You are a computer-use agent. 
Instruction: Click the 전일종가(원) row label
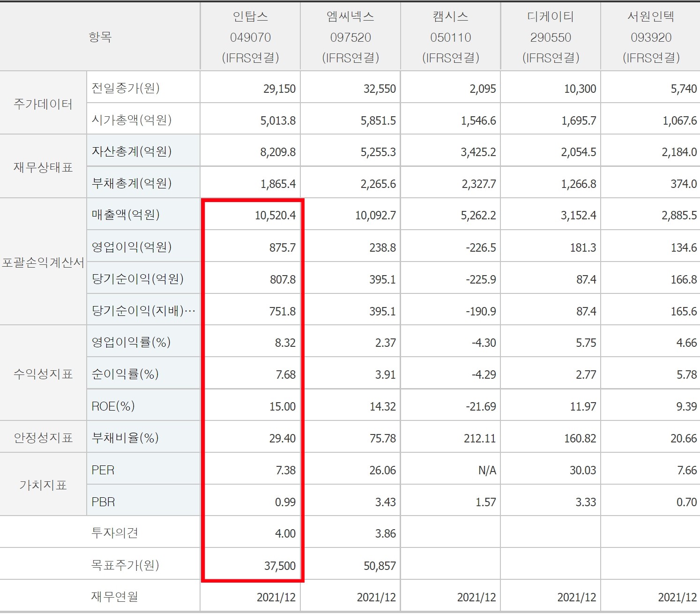(x=126, y=88)
